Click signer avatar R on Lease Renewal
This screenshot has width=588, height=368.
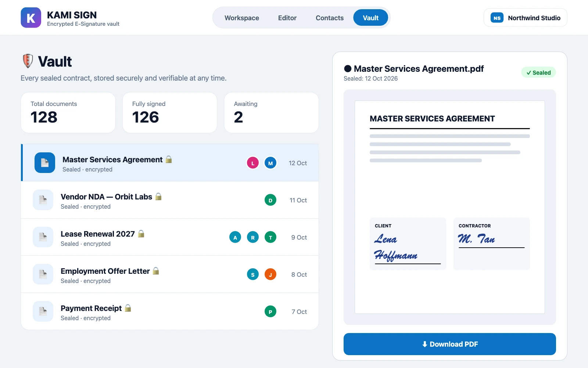tap(253, 237)
